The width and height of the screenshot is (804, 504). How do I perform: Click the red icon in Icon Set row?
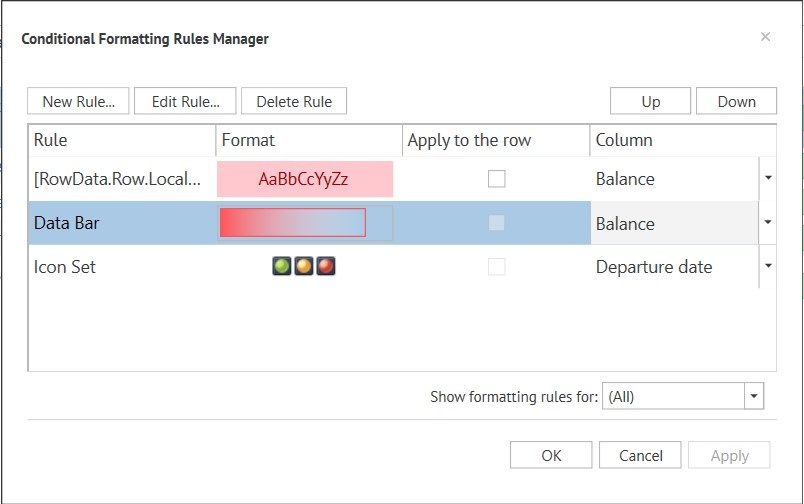[x=325, y=267]
